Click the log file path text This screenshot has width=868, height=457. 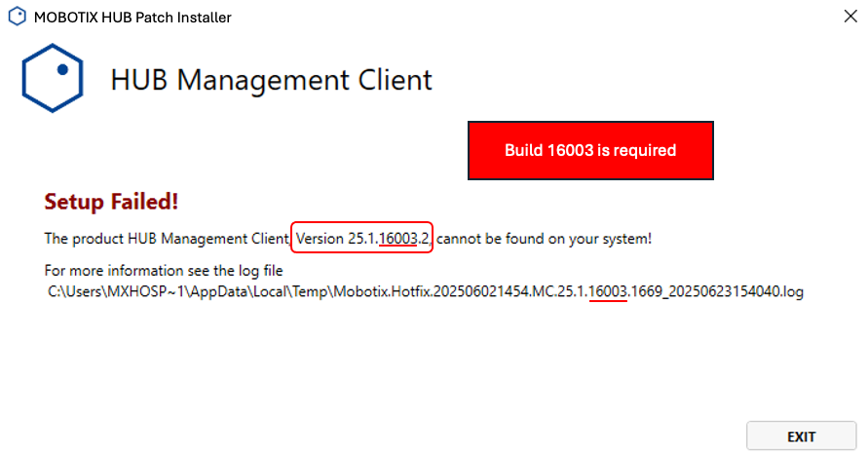coord(425,291)
